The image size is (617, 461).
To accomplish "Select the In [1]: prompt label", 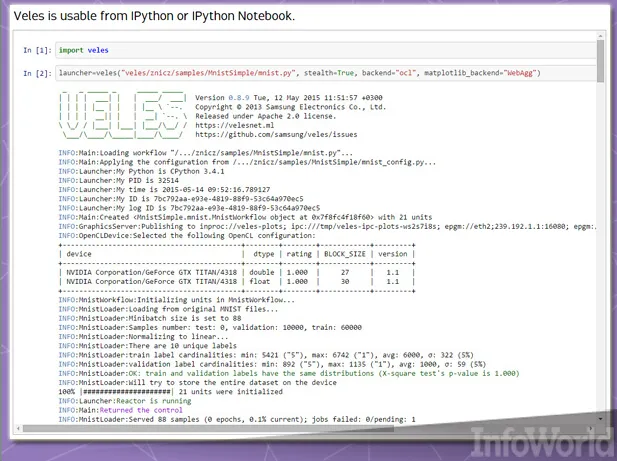I will coord(37,50).
